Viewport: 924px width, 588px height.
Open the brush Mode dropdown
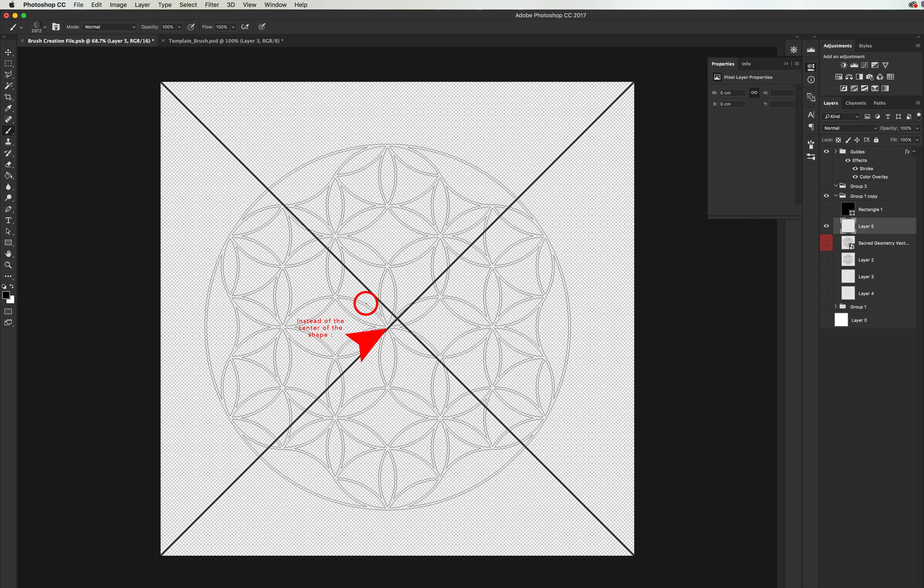(110, 27)
